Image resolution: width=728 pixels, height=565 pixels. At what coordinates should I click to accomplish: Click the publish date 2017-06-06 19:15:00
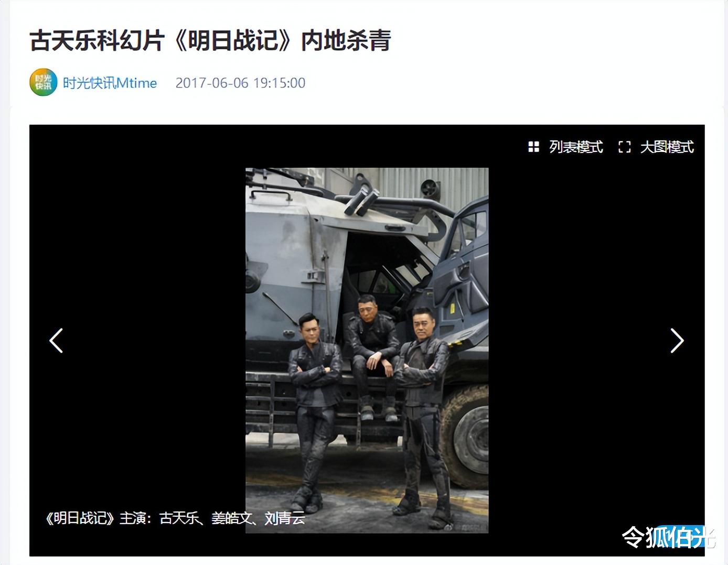(240, 83)
